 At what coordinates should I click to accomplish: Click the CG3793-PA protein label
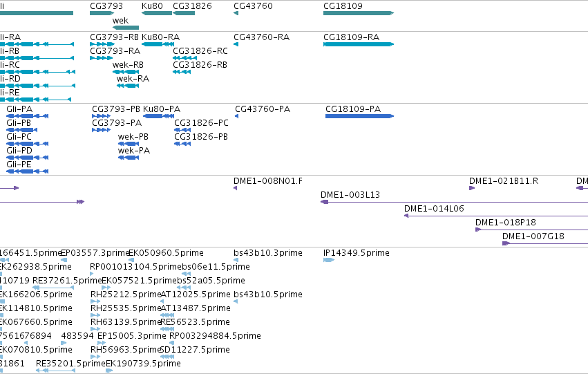[x=117, y=123]
